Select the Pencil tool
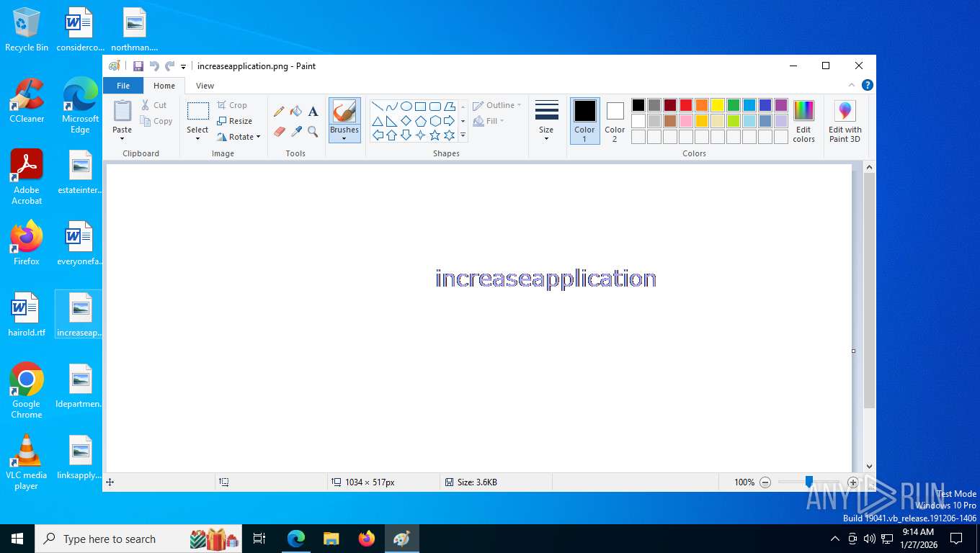This screenshot has width=980, height=553. pyautogui.click(x=279, y=112)
